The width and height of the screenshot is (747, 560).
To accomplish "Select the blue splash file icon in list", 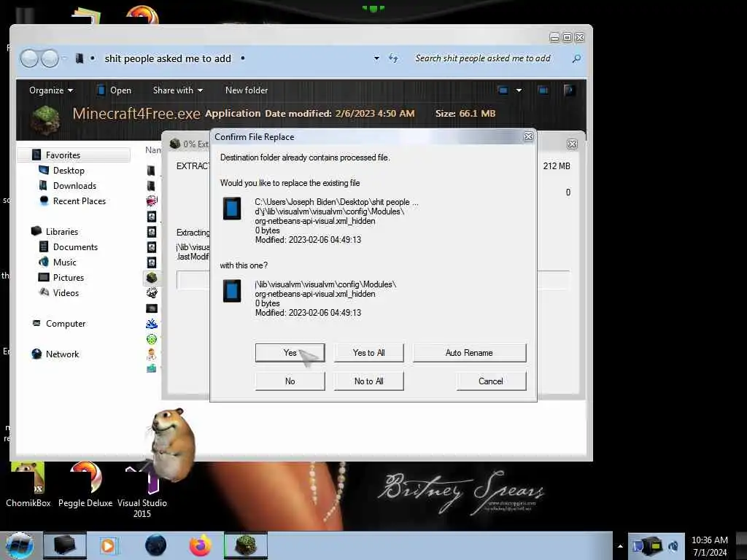I will click(152, 324).
